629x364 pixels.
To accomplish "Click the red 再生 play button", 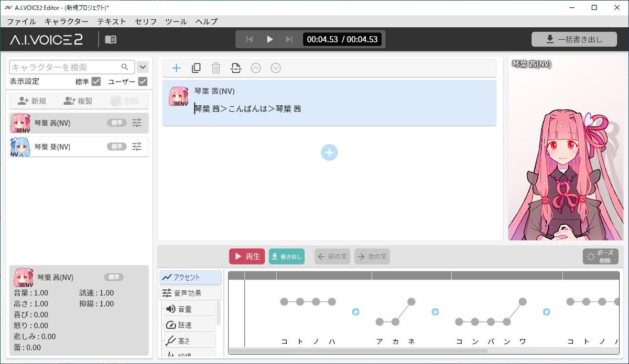I will (x=247, y=256).
